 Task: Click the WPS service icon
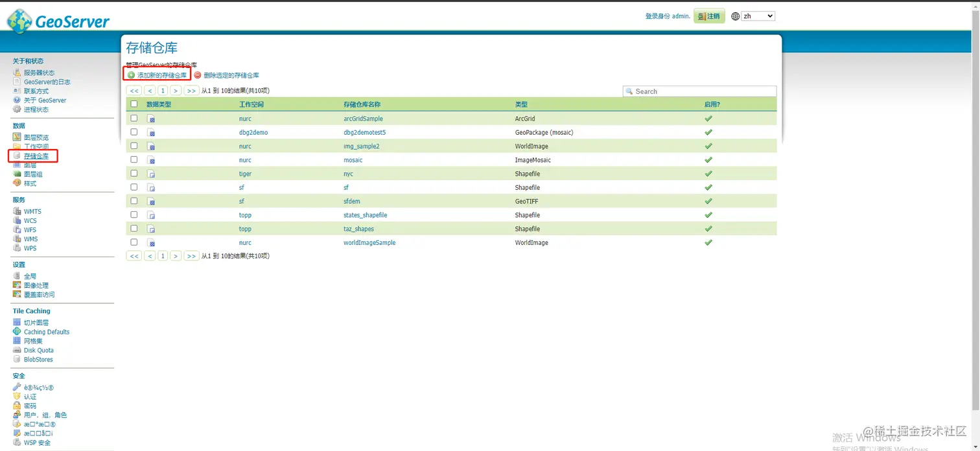coord(17,248)
